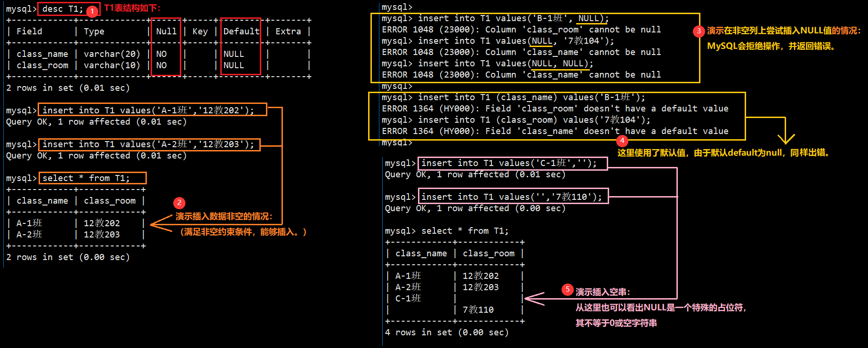Select the insert command with 'C-1班',''
Image resolution: width=868 pixels, height=348 pixels.
(x=509, y=163)
